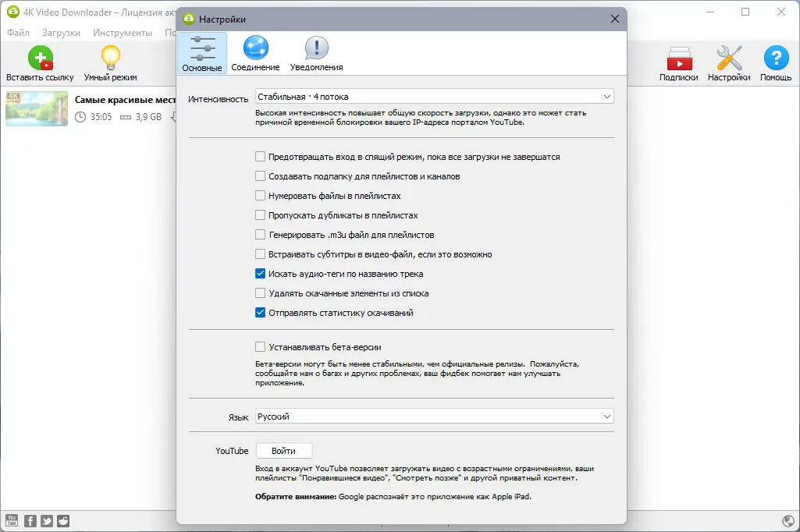Open Помощь help icon
The height and width of the screenshot is (532, 800).
776,58
